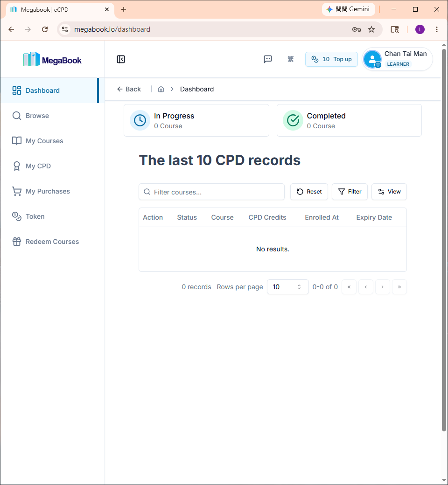The image size is (448, 485).
Task: Sort by Expiry Date column header
Action: pos(374,217)
